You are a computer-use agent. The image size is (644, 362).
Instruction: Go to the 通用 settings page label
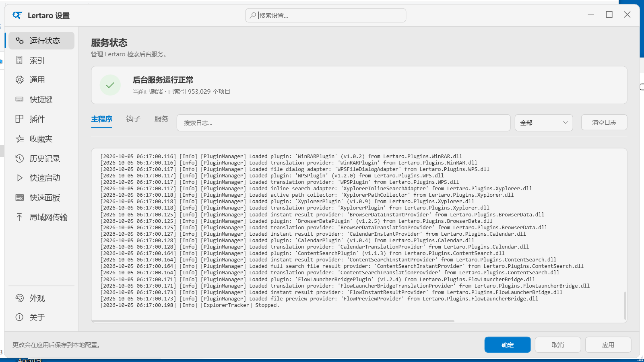coord(37,80)
